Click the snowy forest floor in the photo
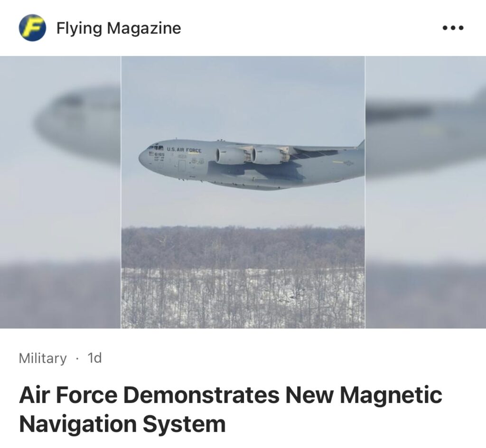 point(243,298)
